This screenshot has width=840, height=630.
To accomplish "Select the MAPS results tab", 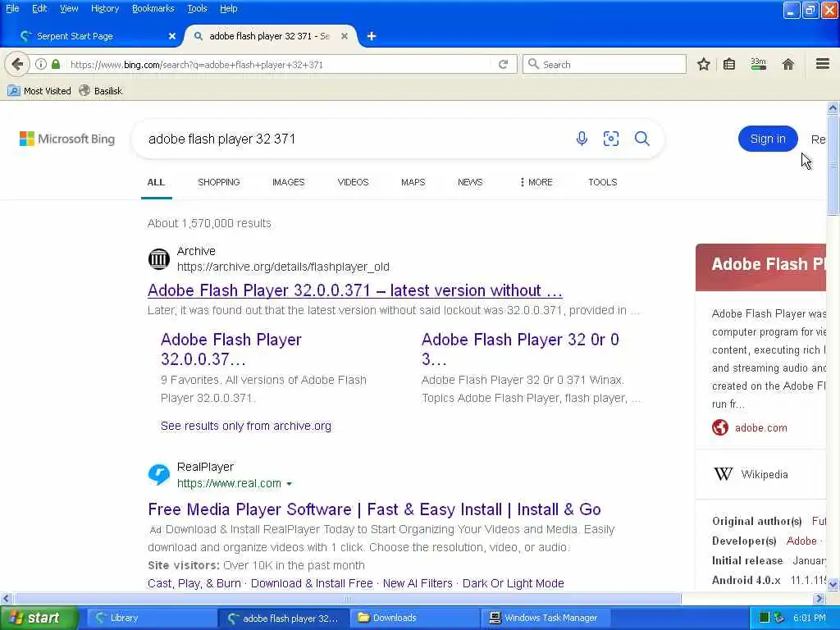I will [413, 182].
